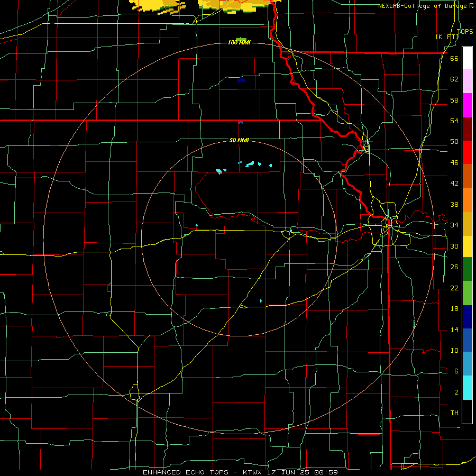This screenshot has width=476, height=476.
Task: Click the legend value '14'
Action: tap(454, 329)
